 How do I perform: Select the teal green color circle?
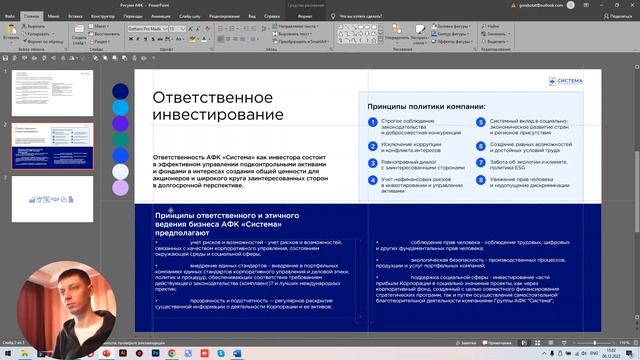click(x=120, y=140)
